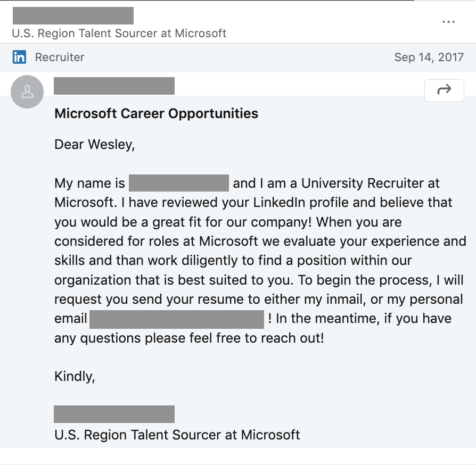Click the redacted name after My name is

pyautogui.click(x=179, y=183)
